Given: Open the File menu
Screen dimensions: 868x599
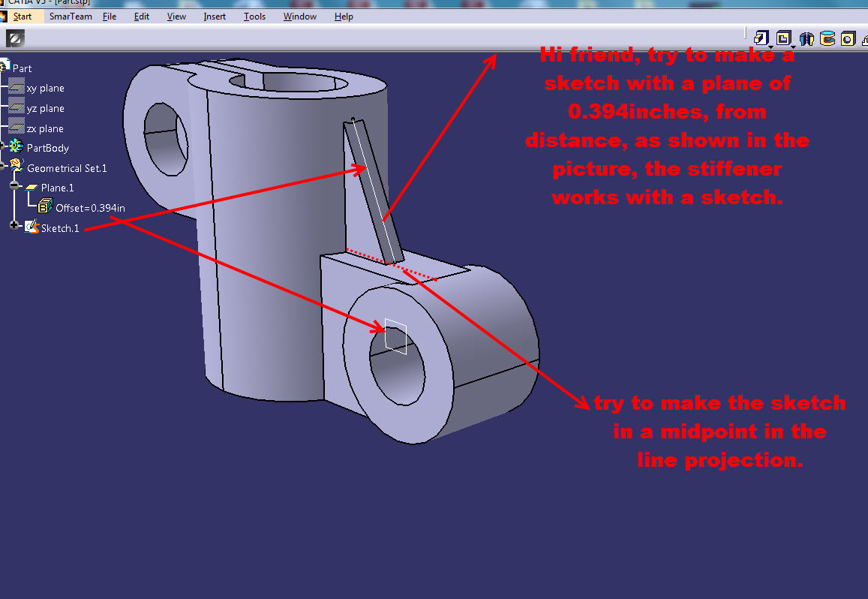Looking at the screenshot, I should click(x=110, y=17).
